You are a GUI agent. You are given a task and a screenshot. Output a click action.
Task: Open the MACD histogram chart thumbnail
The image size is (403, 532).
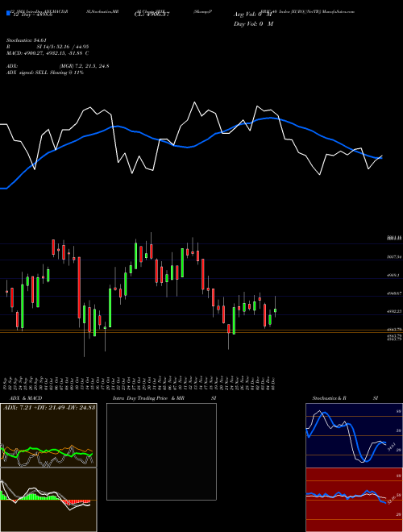coord(48,500)
